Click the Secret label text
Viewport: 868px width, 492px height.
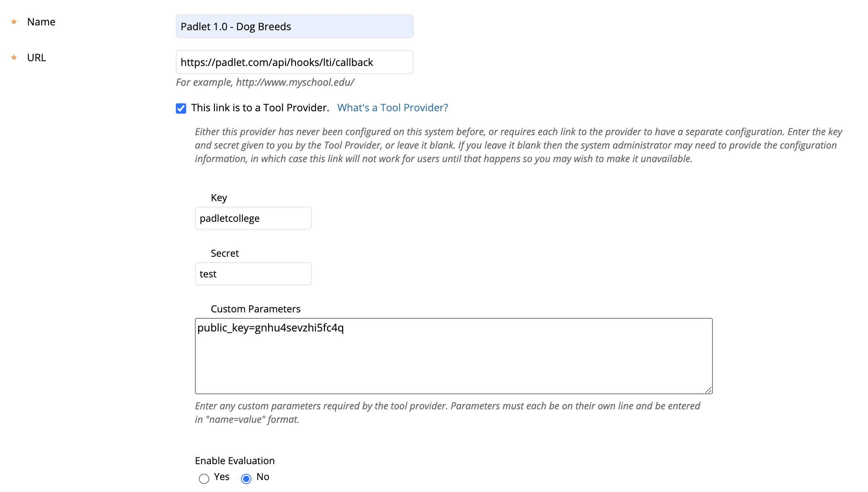225,253
